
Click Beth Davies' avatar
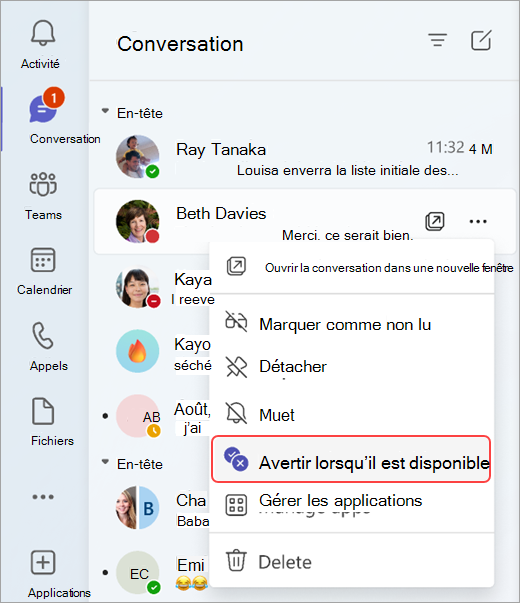(138, 221)
